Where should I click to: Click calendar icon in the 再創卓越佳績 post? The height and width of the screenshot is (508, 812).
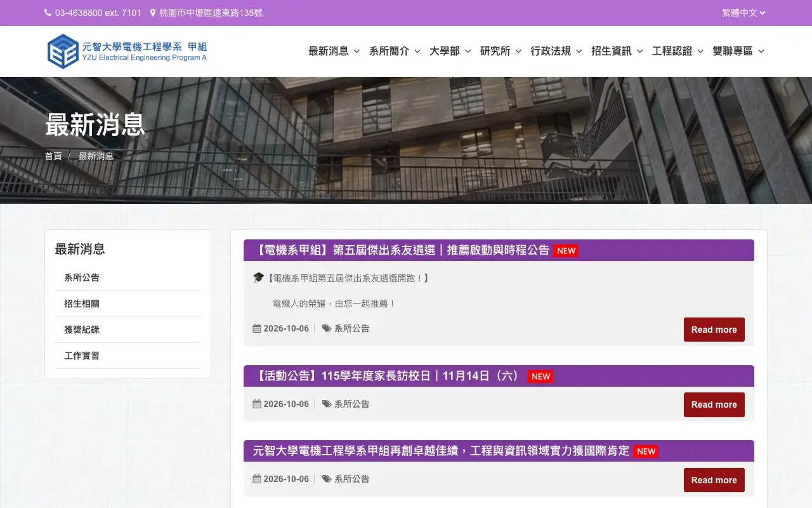(257, 479)
